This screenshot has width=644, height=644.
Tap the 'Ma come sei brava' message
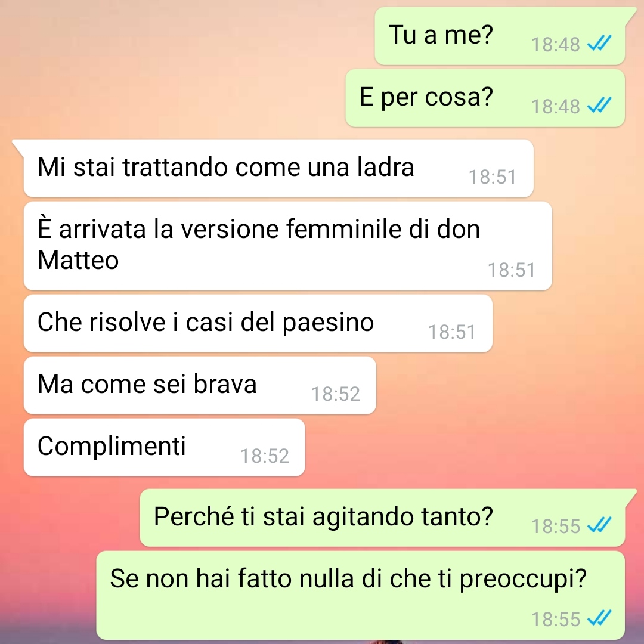tap(200, 385)
